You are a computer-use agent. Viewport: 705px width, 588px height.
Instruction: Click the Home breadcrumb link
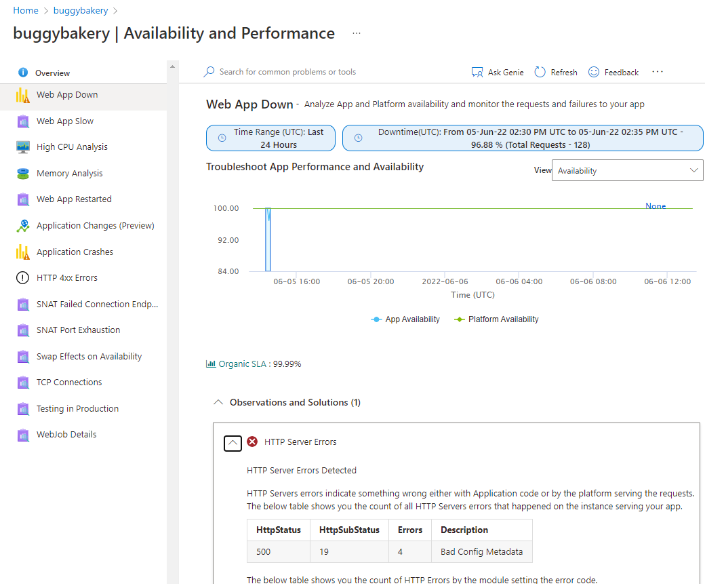26,11
